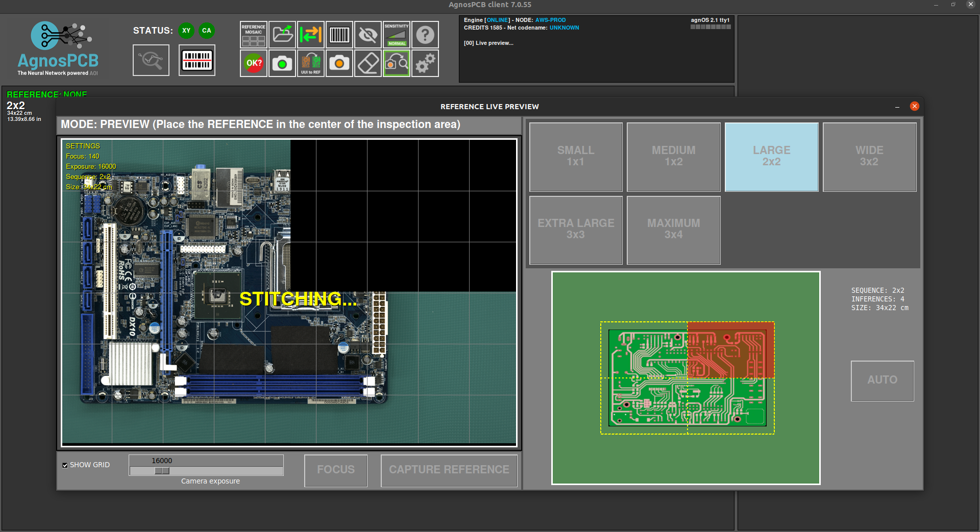Change the Sensitivity NORMAL setting
The width and height of the screenshot is (980, 532).
397,35
